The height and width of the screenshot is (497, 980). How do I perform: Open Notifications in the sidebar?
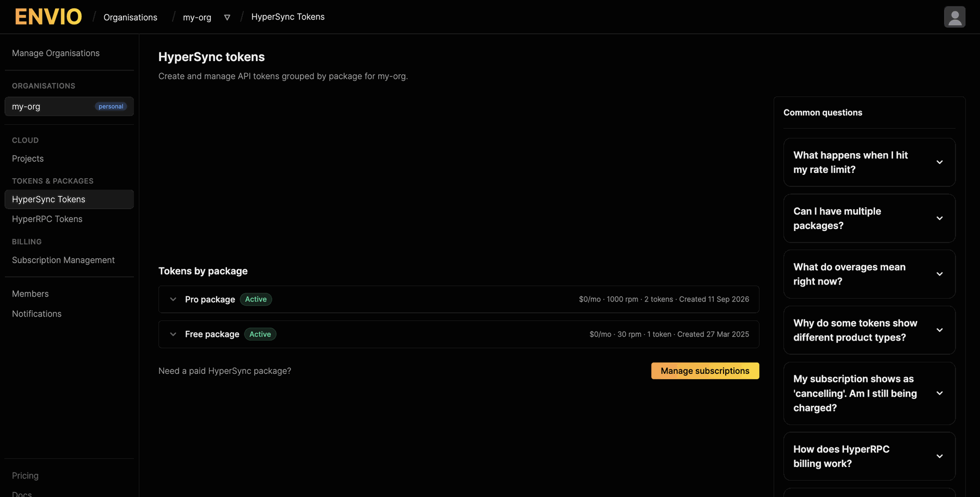point(36,314)
